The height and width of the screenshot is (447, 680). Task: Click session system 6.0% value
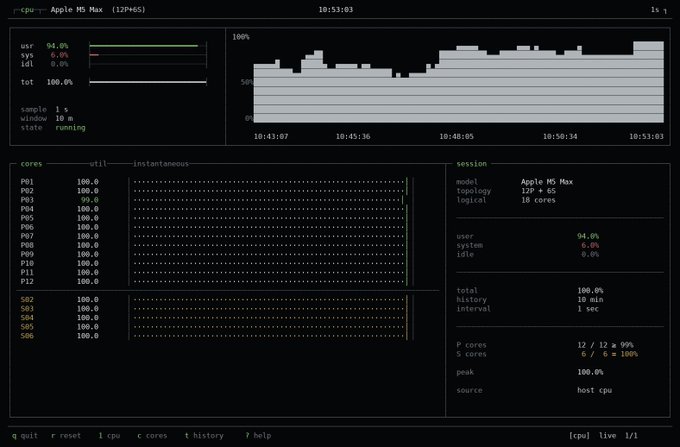tap(590, 245)
